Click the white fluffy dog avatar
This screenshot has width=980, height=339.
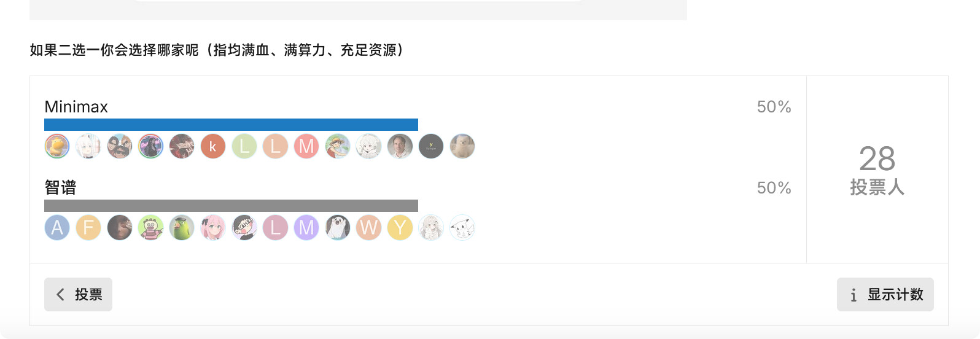click(462, 147)
